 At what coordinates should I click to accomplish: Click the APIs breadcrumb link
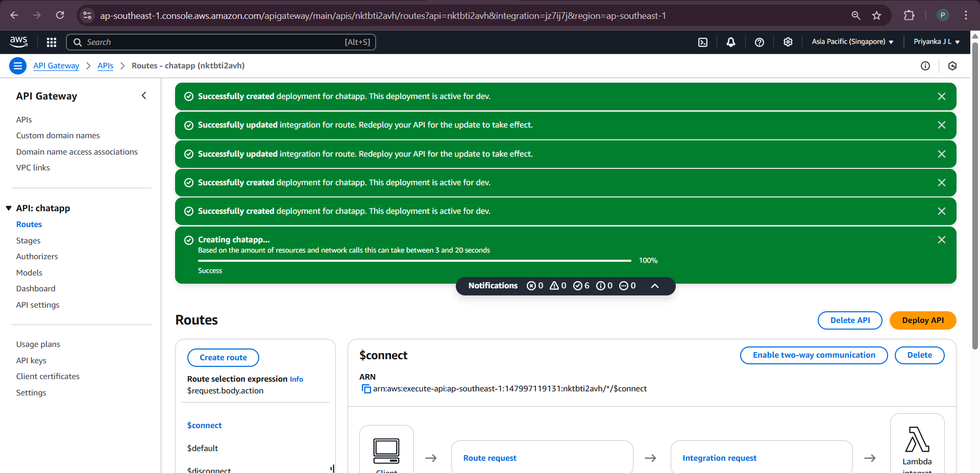[105, 65]
